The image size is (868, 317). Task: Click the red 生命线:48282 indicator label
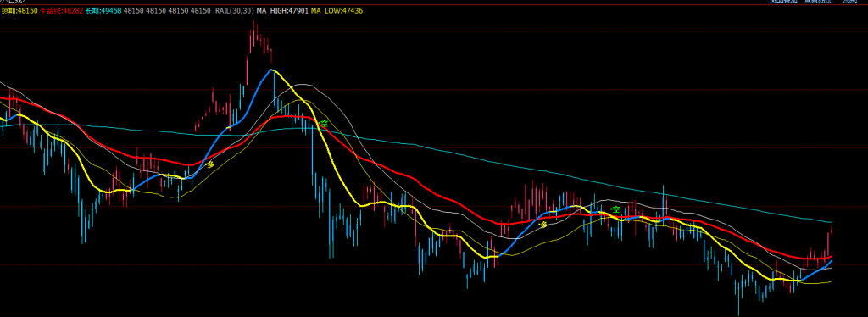[61, 11]
